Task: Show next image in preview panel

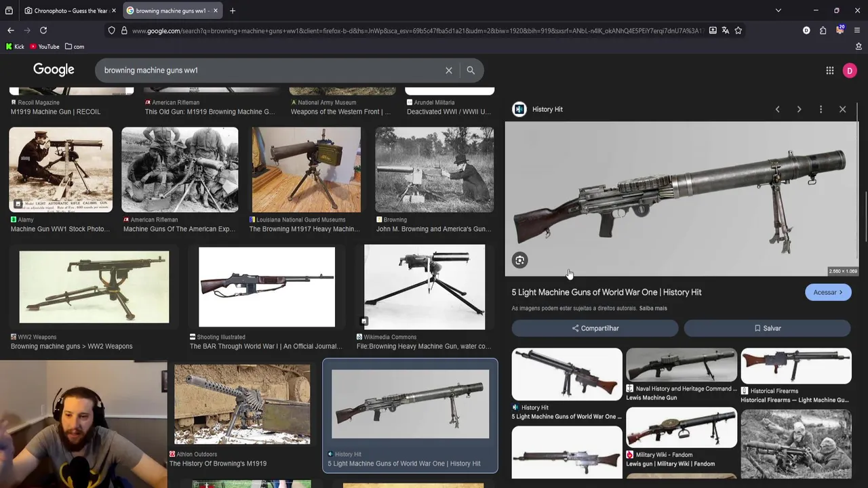Action: click(x=799, y=109)
